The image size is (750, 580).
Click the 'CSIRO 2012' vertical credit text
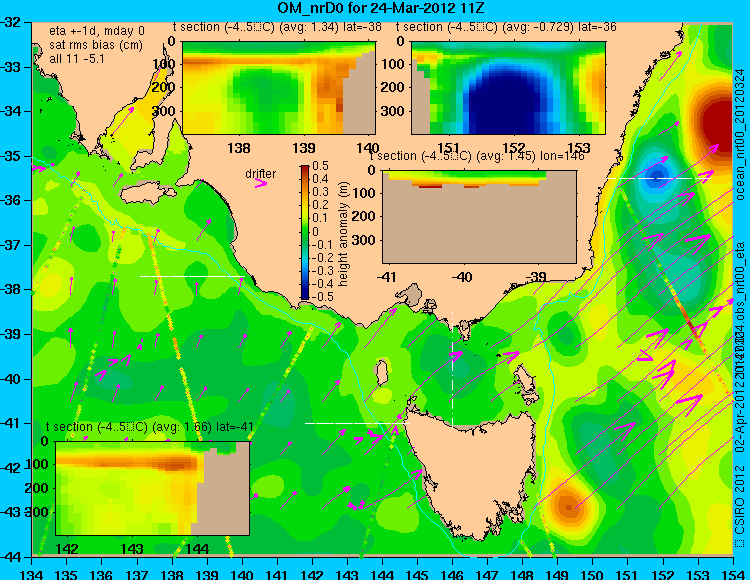pyautogui.click(x=740, y=500)
